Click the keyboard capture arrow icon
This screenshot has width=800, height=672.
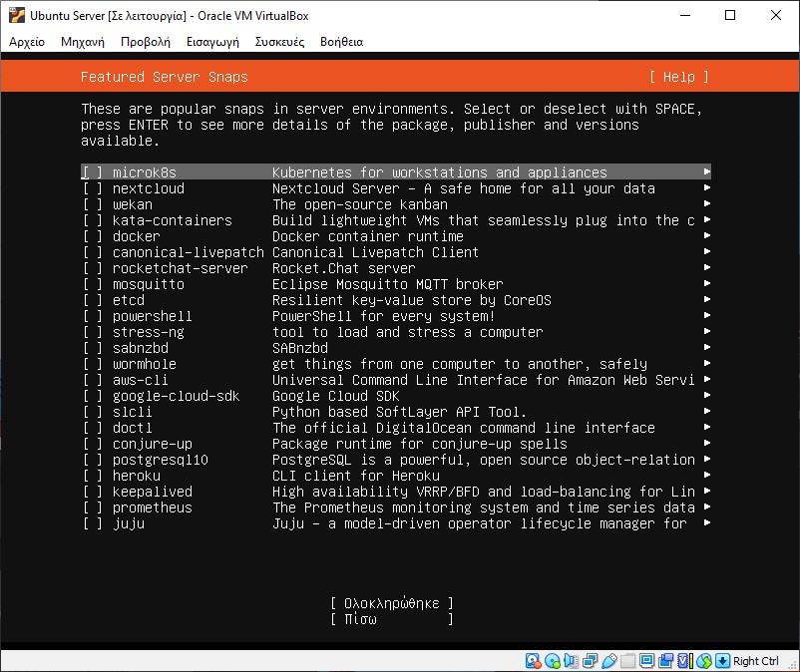[x=722, y=661]
